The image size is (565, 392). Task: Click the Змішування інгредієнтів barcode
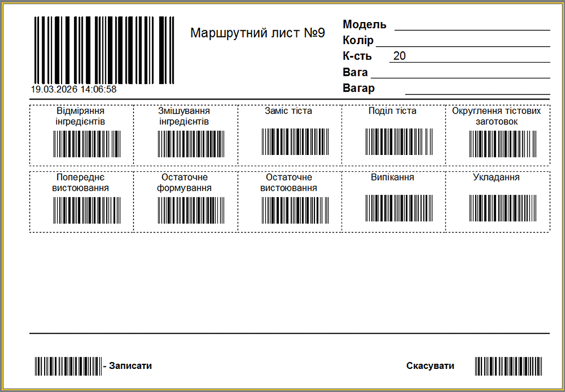coord(191,144)
